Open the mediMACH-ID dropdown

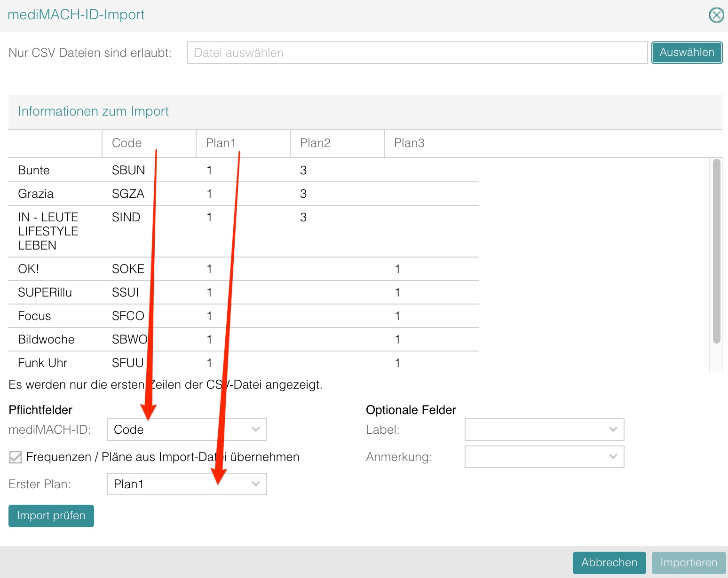[x=187, y=430]
